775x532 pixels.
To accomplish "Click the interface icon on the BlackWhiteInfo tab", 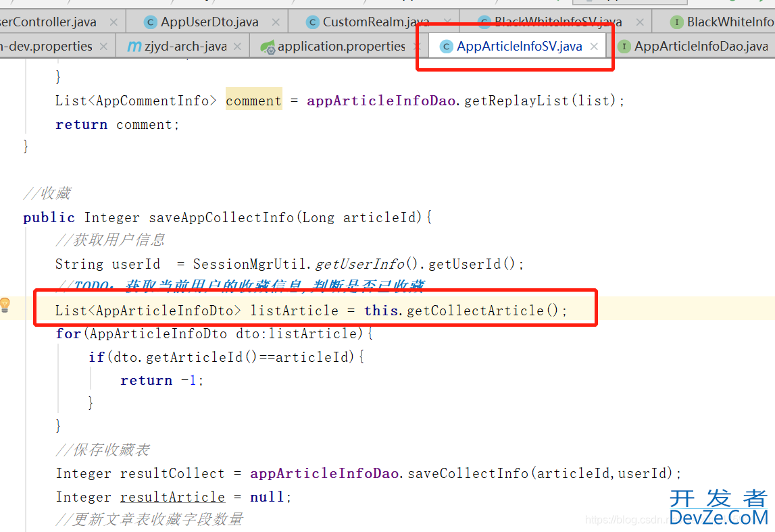I will [x=676, y=22].
